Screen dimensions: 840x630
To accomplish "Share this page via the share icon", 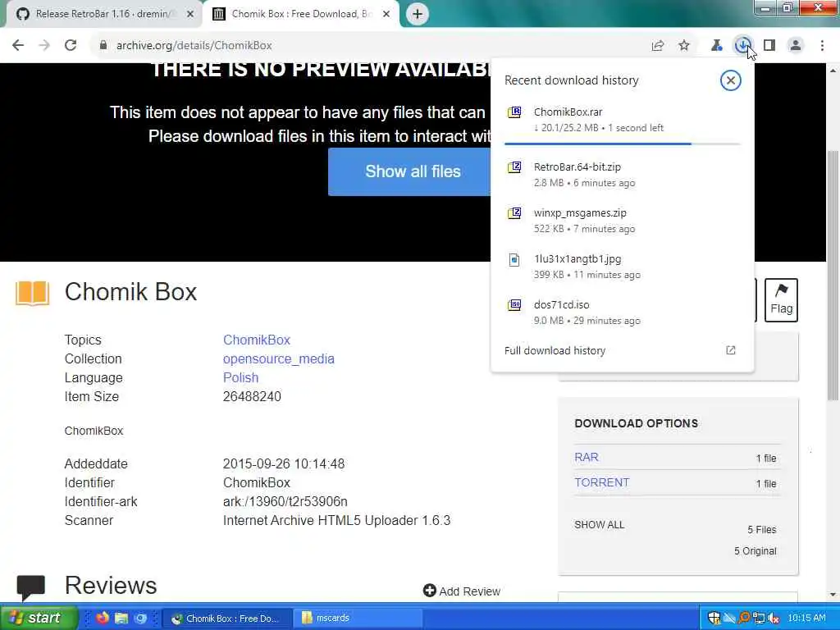I will coord(658,46).
